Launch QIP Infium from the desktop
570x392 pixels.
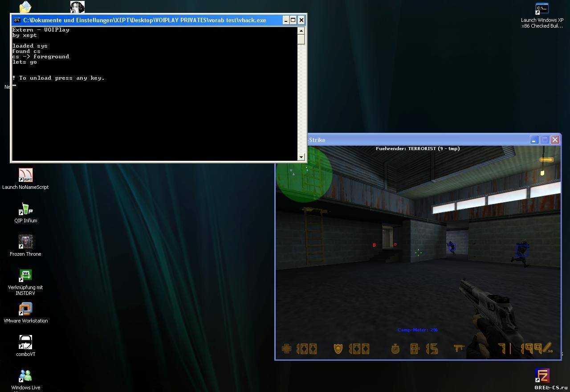point(25,212)
